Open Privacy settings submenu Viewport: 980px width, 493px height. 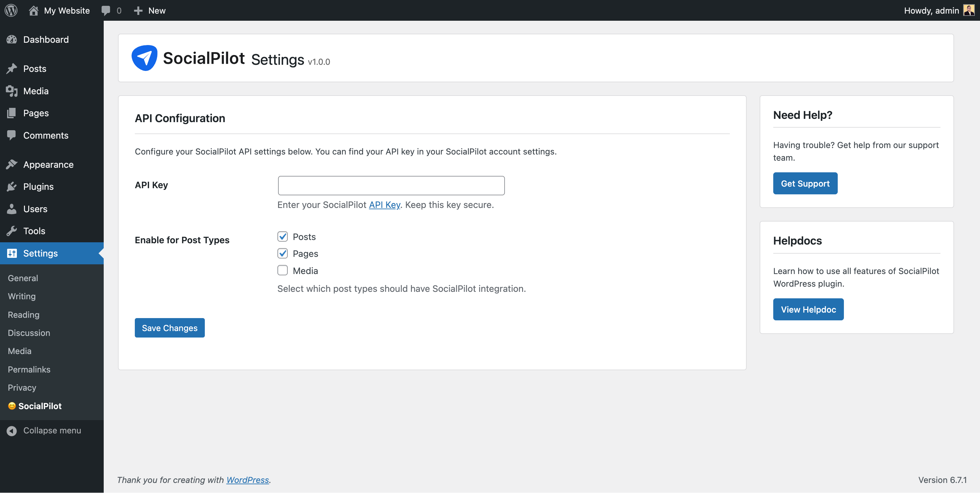(22, 387)
